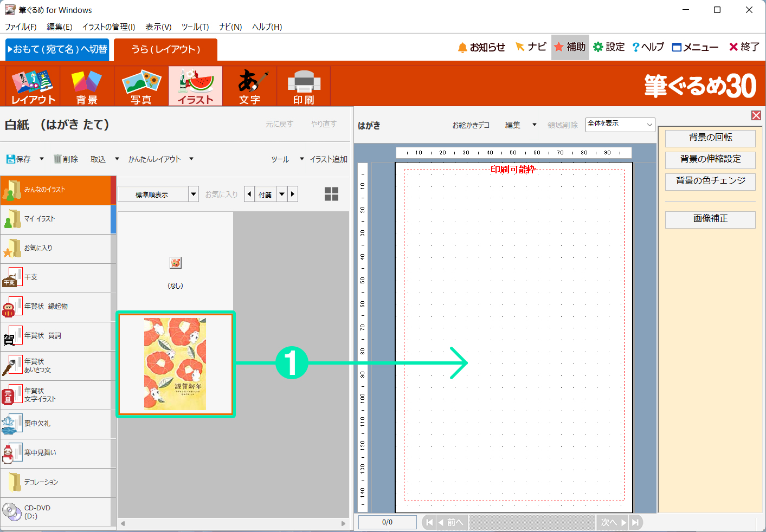This screenshot has width=766, height=532.
Task: Expand the 付箋 sticky note dropdown
Action: pos(282,194)
